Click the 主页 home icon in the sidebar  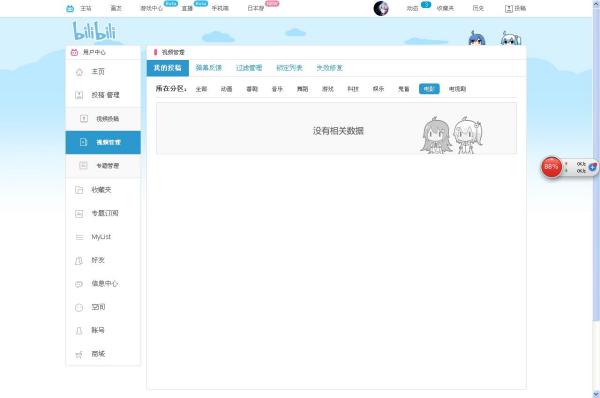79,72
